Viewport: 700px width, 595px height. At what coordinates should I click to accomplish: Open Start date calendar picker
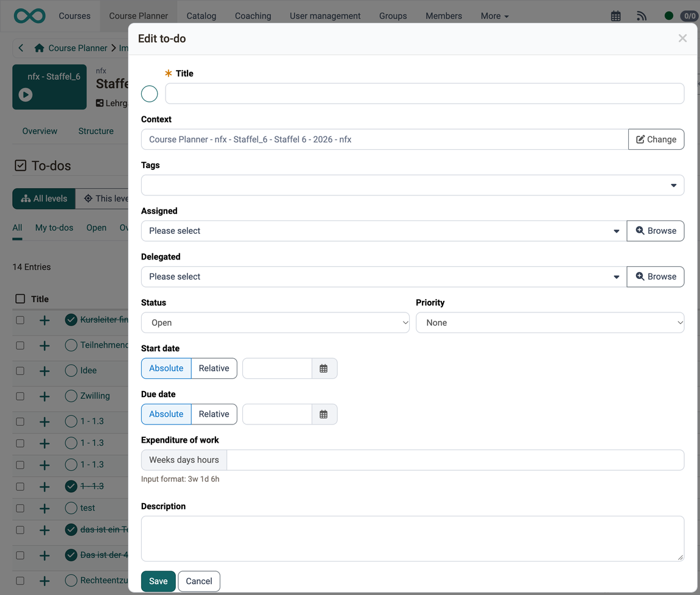324,368
